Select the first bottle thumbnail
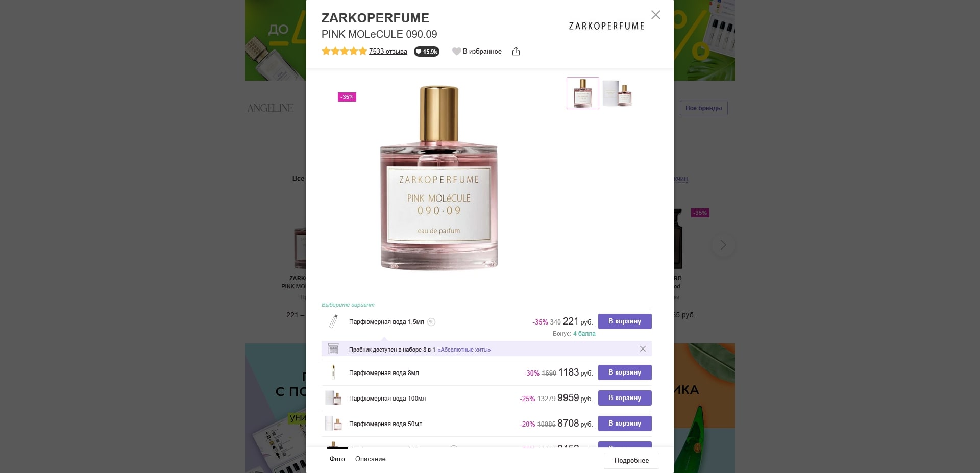 (583, 93)
